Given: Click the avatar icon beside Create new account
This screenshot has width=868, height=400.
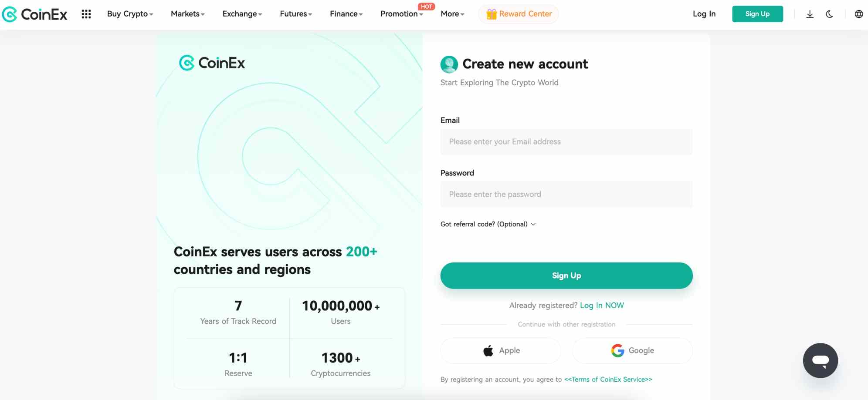Looking at the screenshot, I should 449,64.
